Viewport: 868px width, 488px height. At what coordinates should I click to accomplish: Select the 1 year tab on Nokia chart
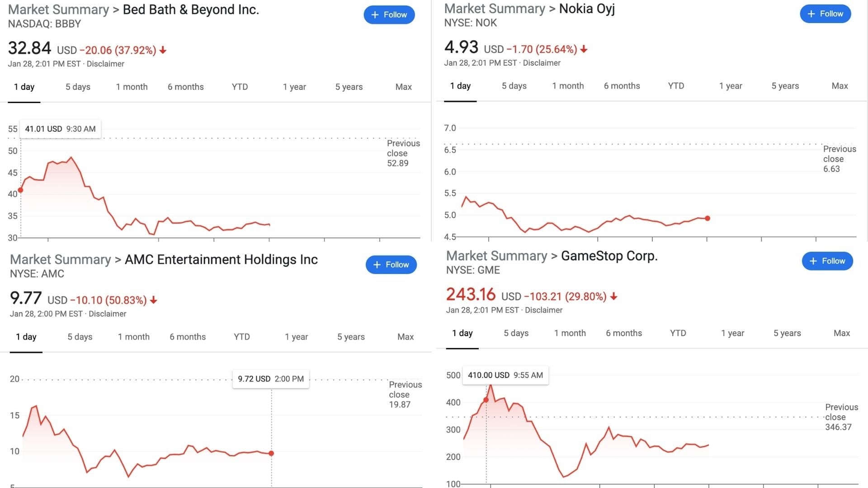click(x=730, y=85)
